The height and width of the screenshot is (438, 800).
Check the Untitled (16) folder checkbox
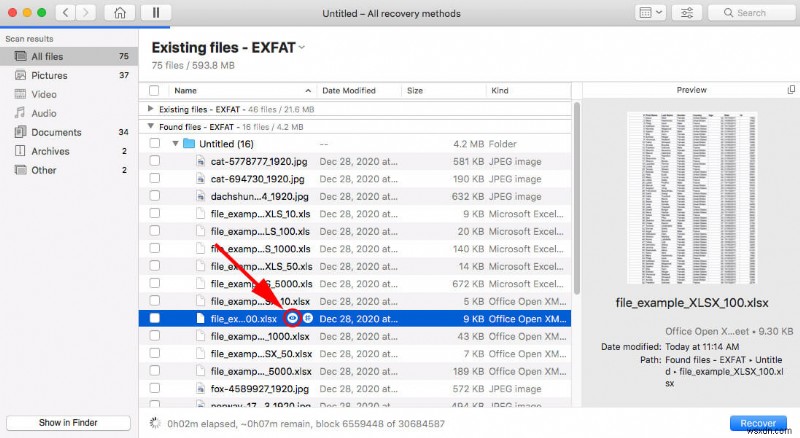click(x=155, y=143)
